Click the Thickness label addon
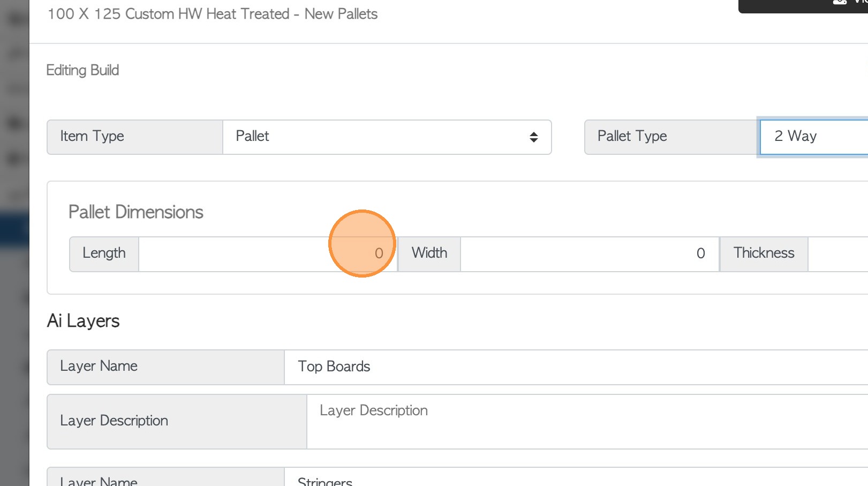Viewport: 868px width, 486px height. [x=764, y=254]
